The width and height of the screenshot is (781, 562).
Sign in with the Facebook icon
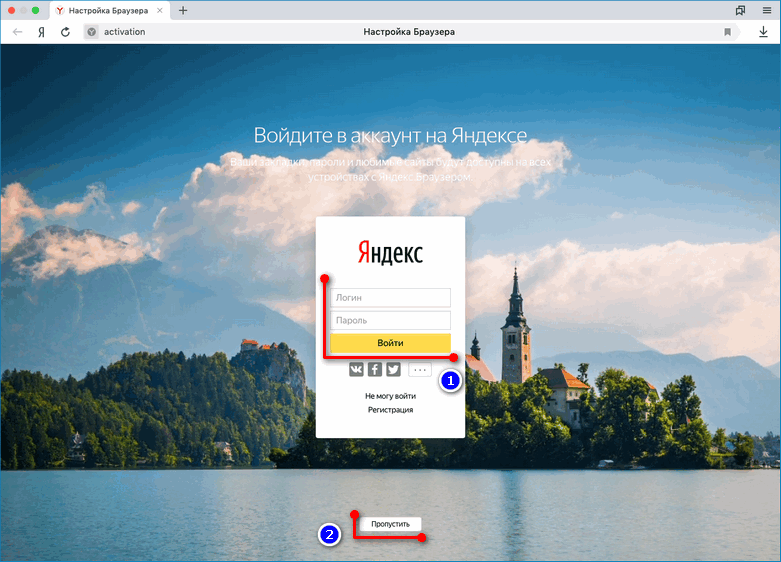pos(375,370)
